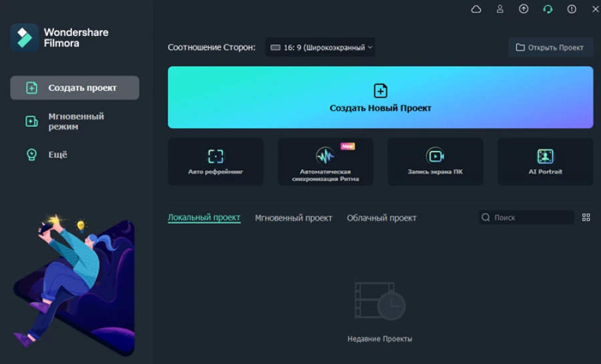Select Мгновенный режим in sidebar
Image resolution: width=601 pixels, height=364 pixels.
[x=75, y=121]
